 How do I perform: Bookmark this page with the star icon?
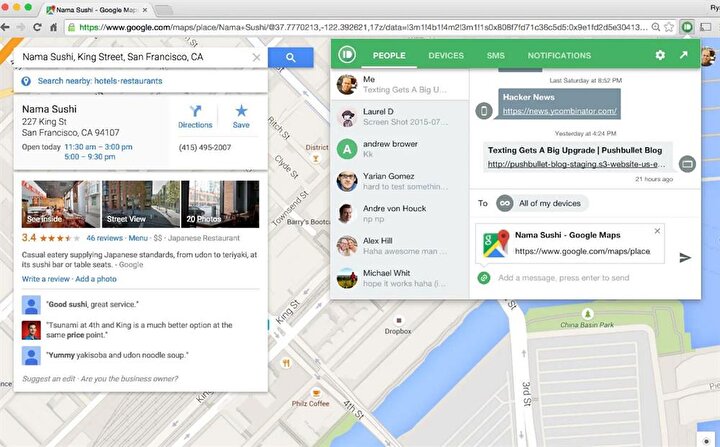[669, 27]
